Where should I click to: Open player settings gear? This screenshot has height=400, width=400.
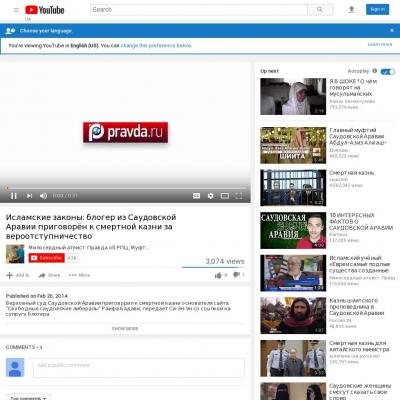211,196
